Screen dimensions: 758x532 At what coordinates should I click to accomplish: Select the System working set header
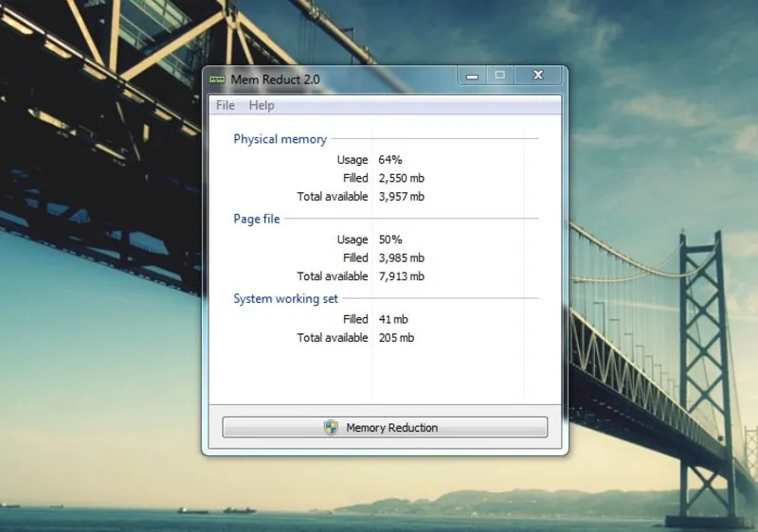[x=285, y=299]
